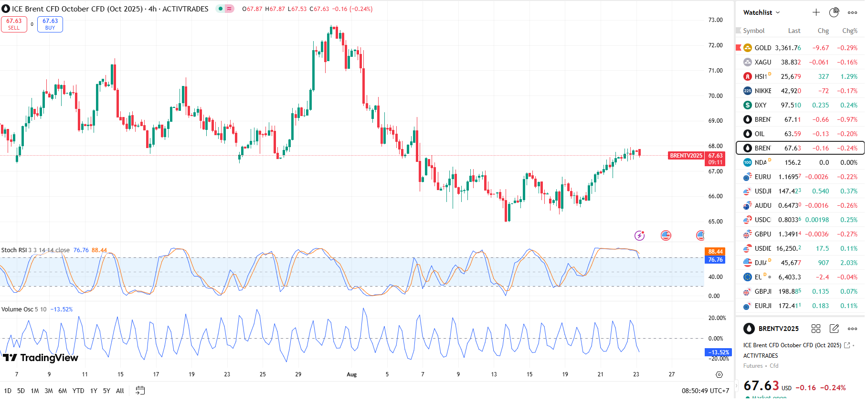Add a symbol to the watchlist
868x405 pixels.
816,12
